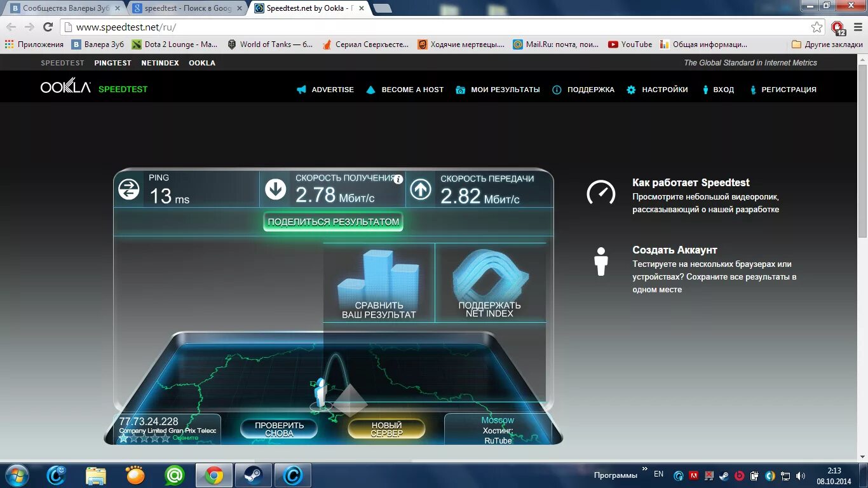The image size is (868, 488).
Task: Click the Moscow server location text
Action: [x=498, y=420]
